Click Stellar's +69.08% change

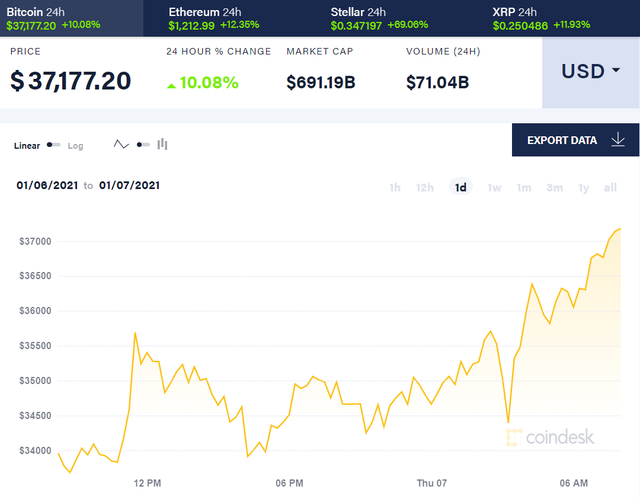pyautogui.click(x=408, y=25)
